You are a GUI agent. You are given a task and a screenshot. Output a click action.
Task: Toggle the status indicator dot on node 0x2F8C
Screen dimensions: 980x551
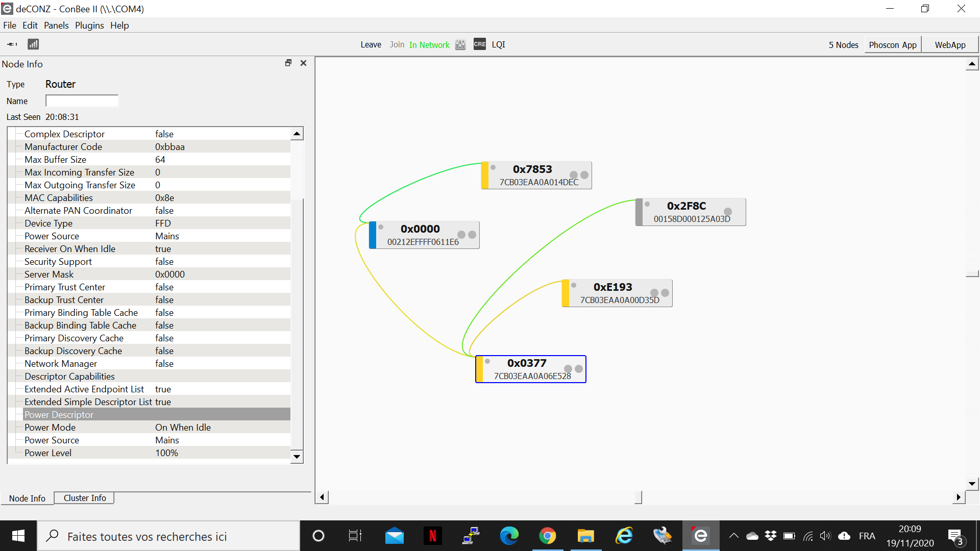(x=647, y=204)
